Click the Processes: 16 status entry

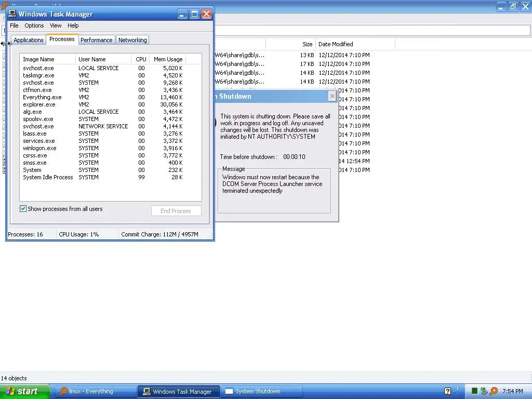(x=25, y=234)
